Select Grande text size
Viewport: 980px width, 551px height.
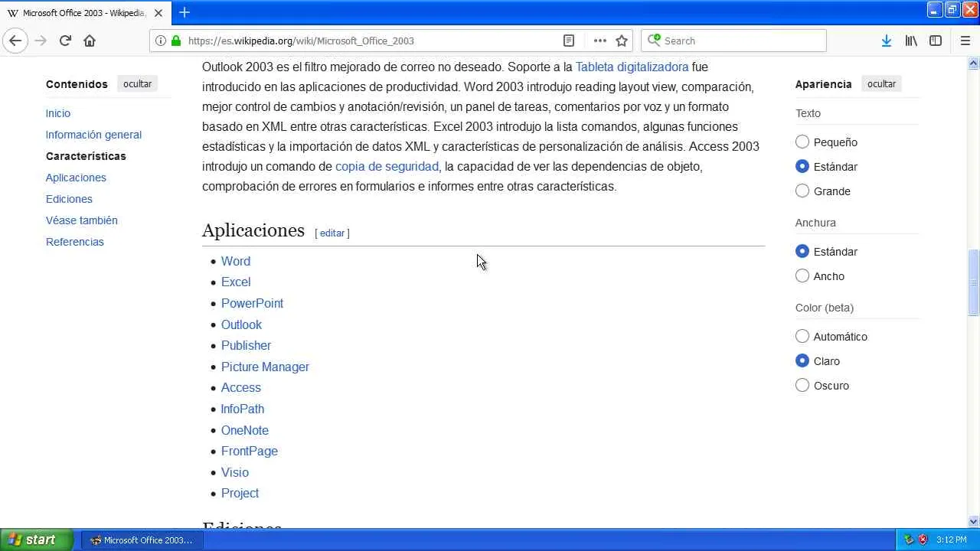(x=802, y=191)
